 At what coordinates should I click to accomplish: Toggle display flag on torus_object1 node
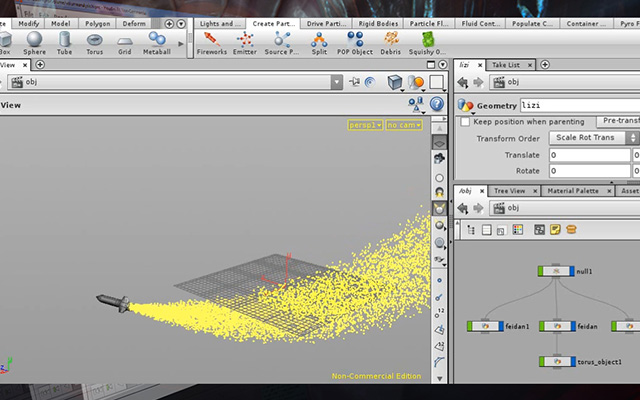click(x=573, y=362)
